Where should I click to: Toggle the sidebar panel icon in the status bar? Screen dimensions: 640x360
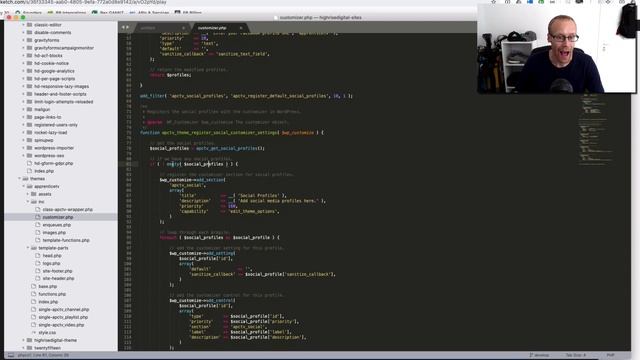[x=11, y=356]
